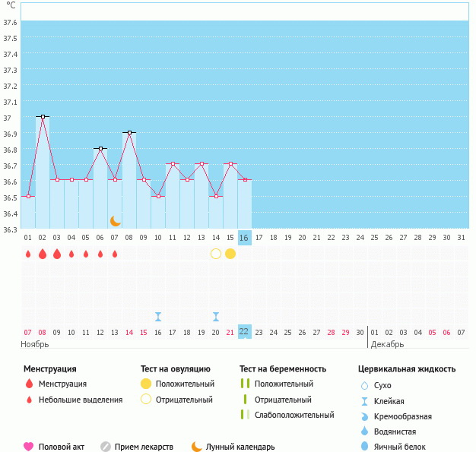Viewport: 476px width, 452px height.
Task: Click the orange moon icon beside Лунный календарь
Action: click(197, 447)
